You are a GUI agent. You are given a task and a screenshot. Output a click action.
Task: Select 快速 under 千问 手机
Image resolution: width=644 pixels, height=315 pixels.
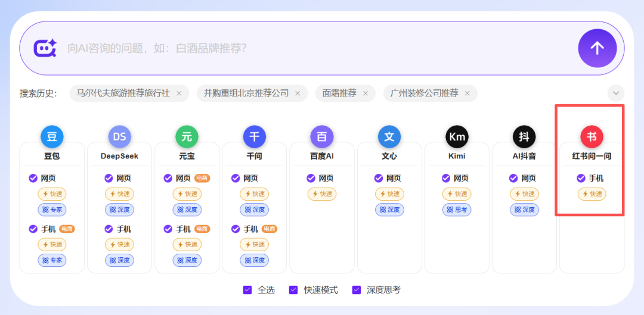pyautogui.click(x=254, y=245)
